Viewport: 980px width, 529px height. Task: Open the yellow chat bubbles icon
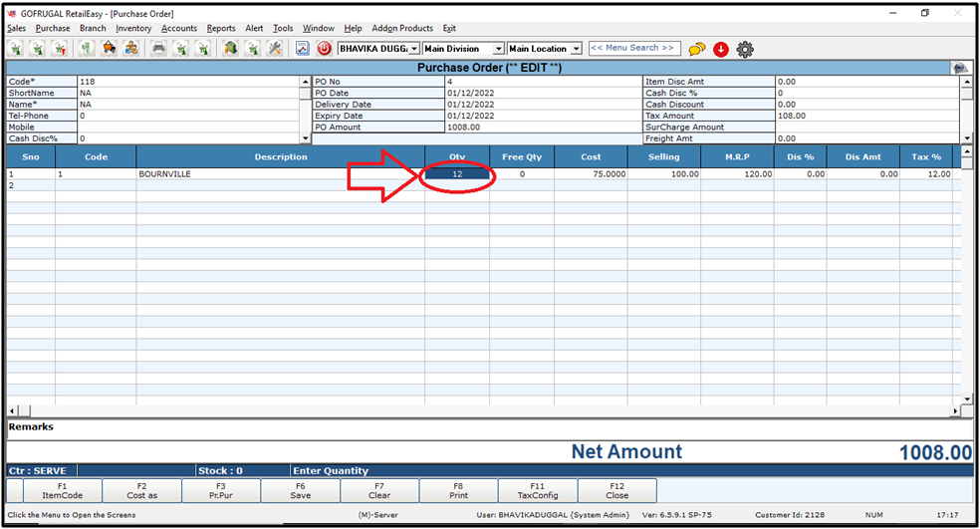click(697, 49)
